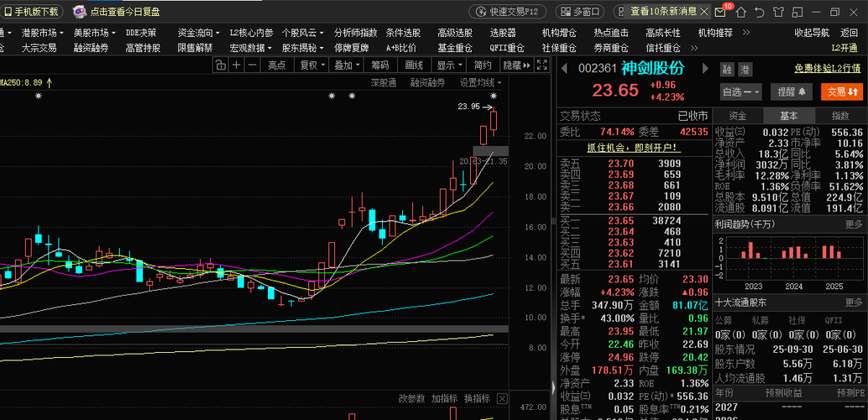The image size is (868, 420).
Task: Click 隐藏 to hide side panel
Action: (516, 66)
